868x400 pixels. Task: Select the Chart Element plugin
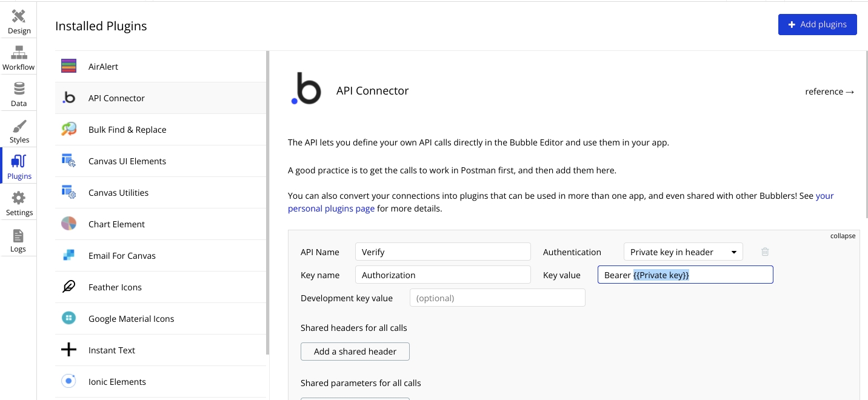pos(116,224)
